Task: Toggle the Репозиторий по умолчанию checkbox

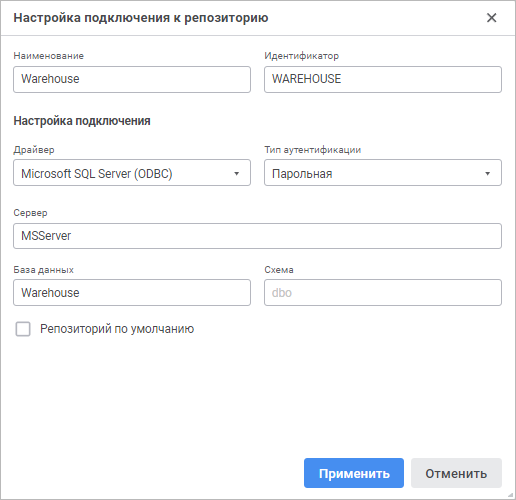Action: point(23,329)
